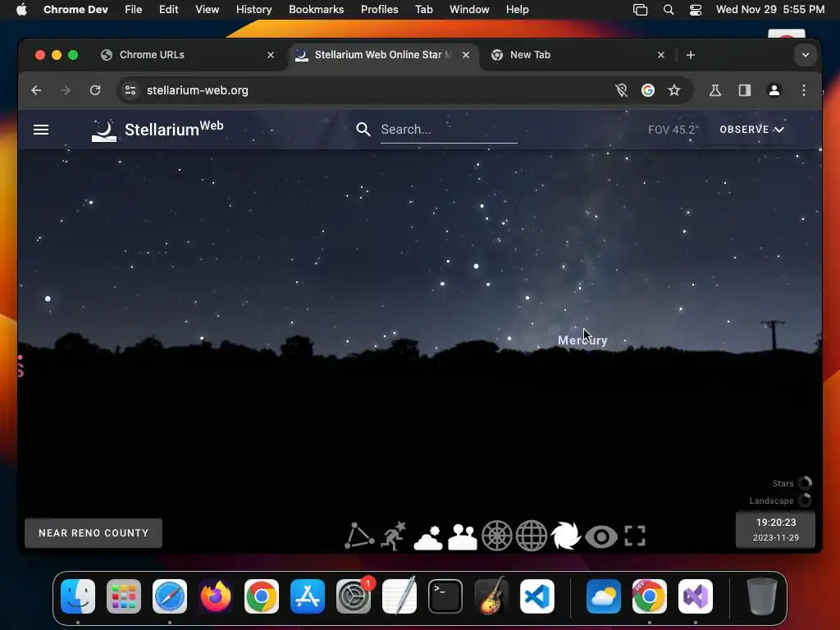Launch Safari from the Dock
The height and width of the screenshot is (630, 840).
170,596
